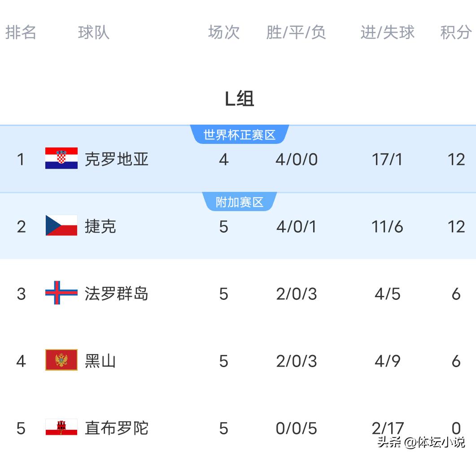Click the 世界杯正赛区 badge
The height and width of the screenshot is (459, 476).
240,134
